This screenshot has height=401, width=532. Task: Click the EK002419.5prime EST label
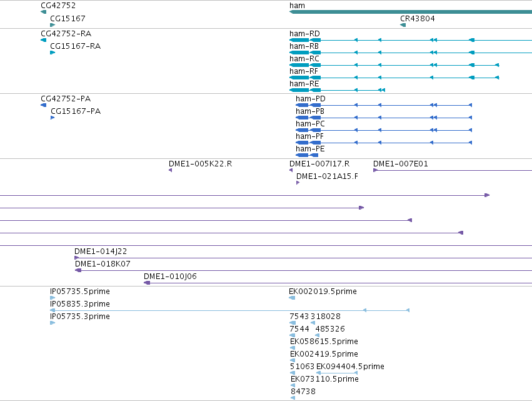point(324,354)
